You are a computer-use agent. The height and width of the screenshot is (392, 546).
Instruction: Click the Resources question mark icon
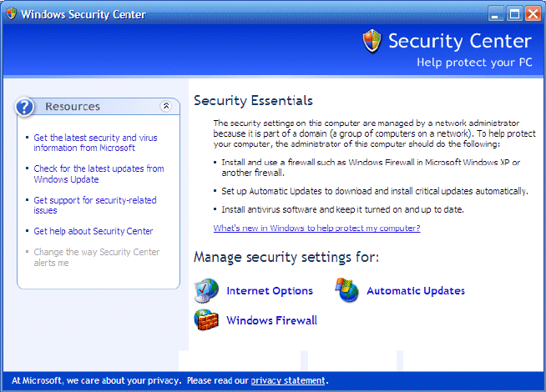(x=26, y=106)
